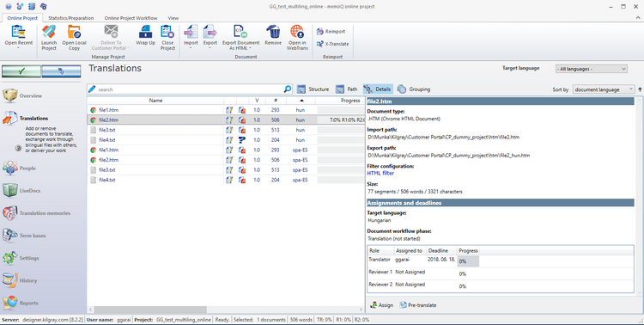Click the Export document icon
Viewport: 644px width, 325px height.
210,32
